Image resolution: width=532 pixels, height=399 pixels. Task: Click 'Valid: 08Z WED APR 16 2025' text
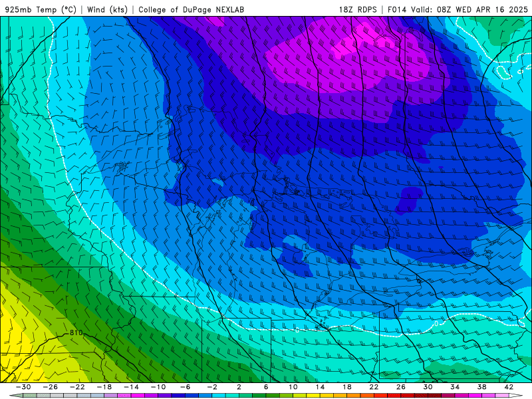tap(469, 9)
